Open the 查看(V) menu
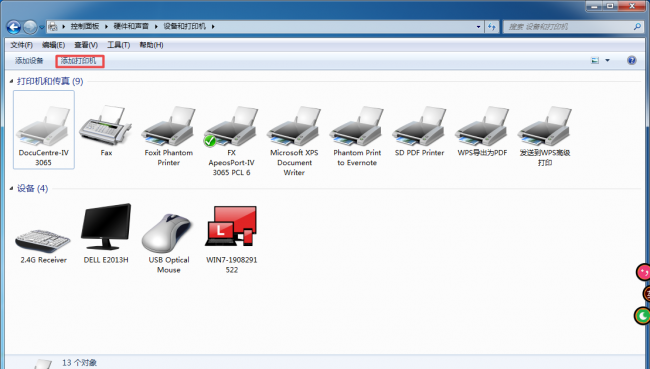This screenshot has height=369, width=650. coord(86,45)
